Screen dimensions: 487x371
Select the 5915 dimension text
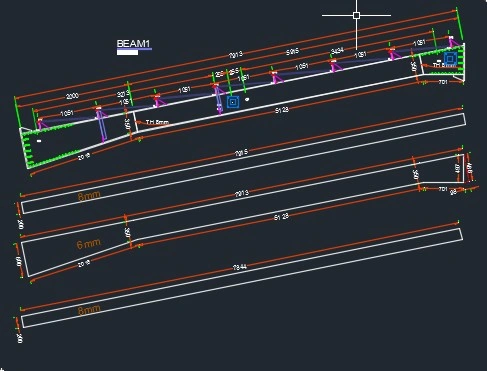[292, 52]
